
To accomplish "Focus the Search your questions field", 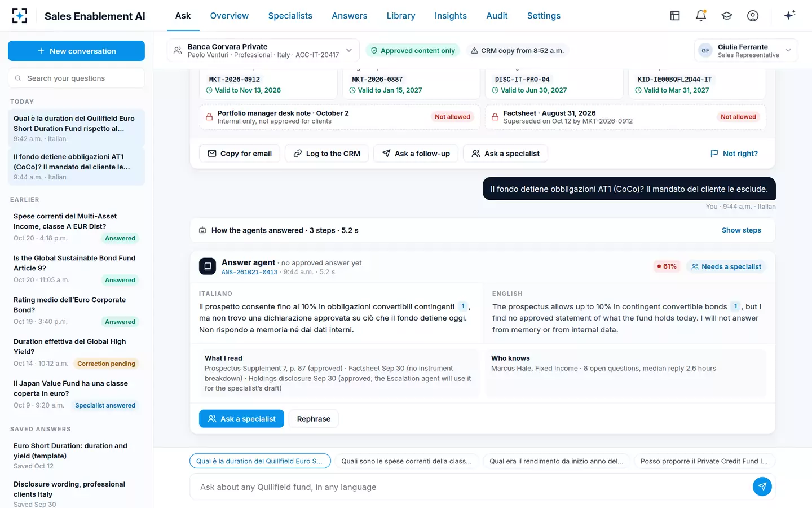I will [76, 78].
